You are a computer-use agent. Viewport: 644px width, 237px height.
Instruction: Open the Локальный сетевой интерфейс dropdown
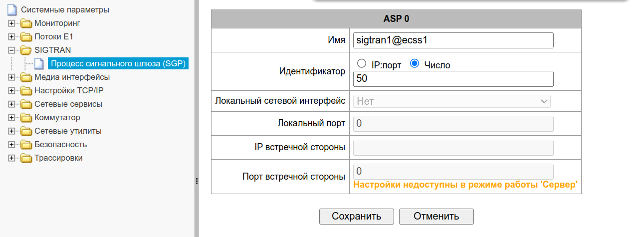coord(452,101)
